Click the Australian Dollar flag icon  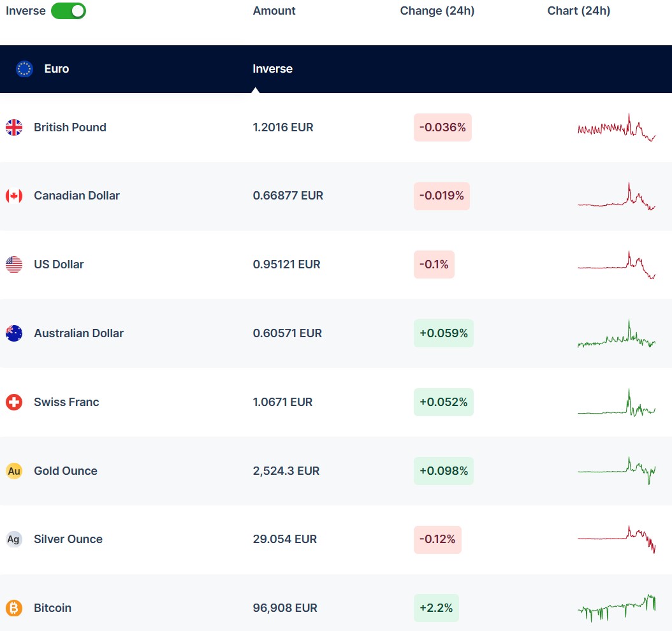coord(14,333)
